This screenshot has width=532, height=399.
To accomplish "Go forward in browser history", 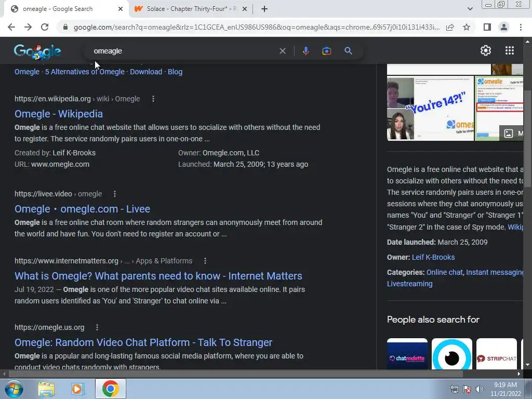I will [x=28, y=27].
